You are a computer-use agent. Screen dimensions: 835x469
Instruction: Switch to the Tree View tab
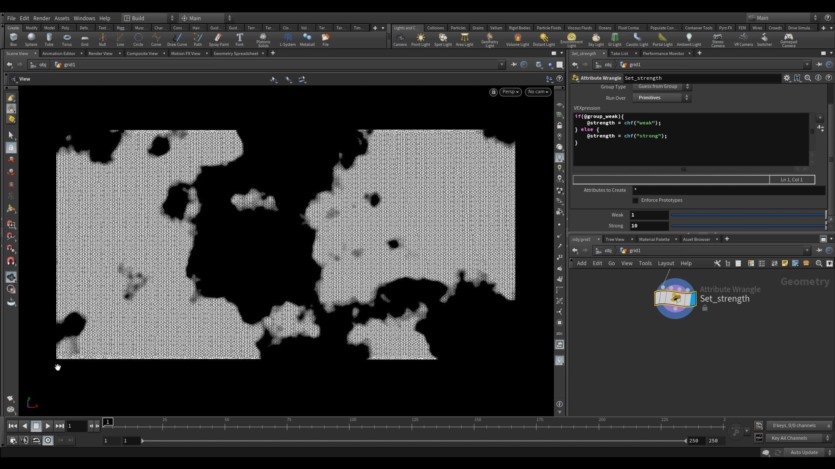(x=615, y=240)
